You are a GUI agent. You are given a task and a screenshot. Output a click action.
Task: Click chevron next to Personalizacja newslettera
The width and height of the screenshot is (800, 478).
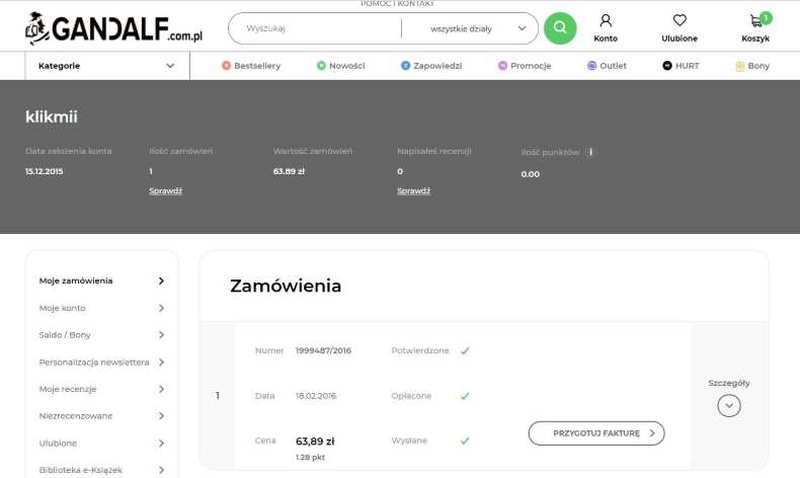161,362
